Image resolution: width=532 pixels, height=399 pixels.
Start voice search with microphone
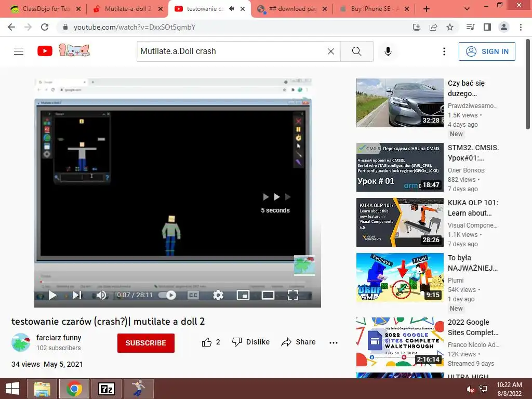[388, 51]
